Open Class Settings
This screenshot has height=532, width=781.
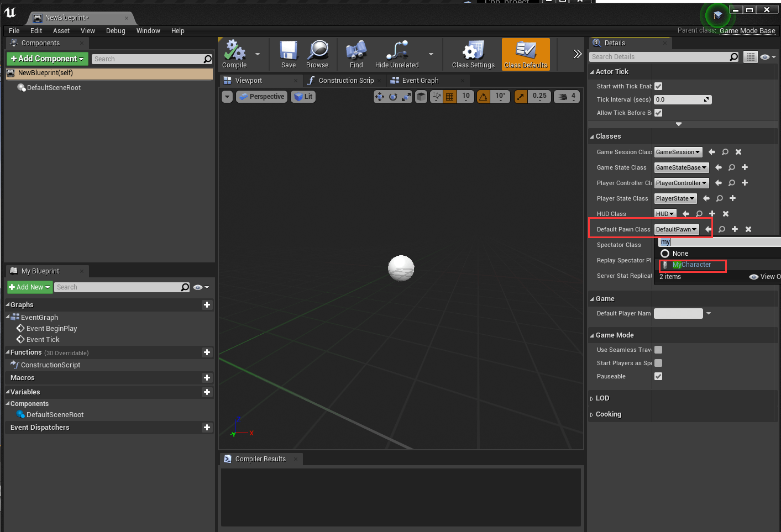473,54
